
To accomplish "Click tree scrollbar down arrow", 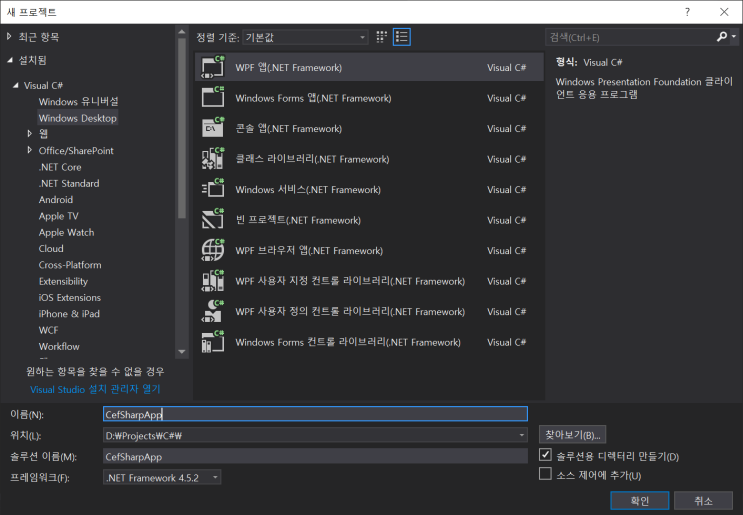I will (x=182, y=352).
